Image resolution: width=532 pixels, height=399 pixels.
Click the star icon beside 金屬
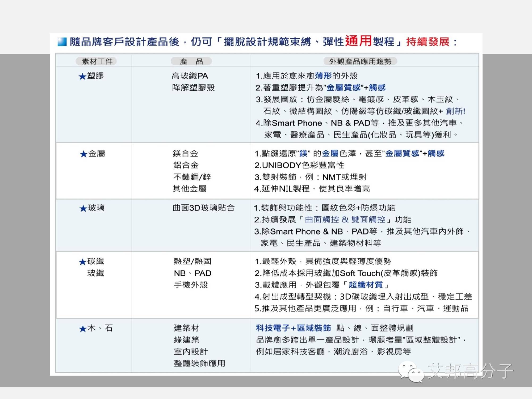83,154
